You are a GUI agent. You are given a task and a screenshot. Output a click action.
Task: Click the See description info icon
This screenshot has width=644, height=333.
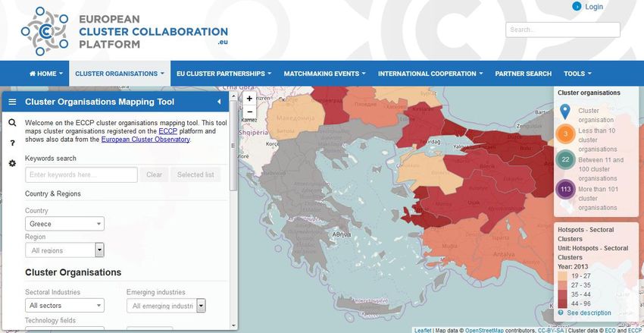(561, 313)
